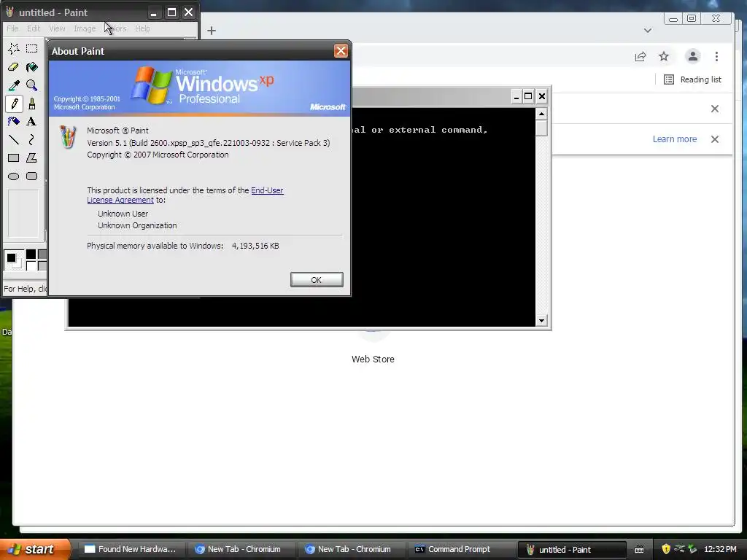Viewport: 747px width, 560px height.
Task: Open the Image menu in Paint
Action: tap(85, 28)
